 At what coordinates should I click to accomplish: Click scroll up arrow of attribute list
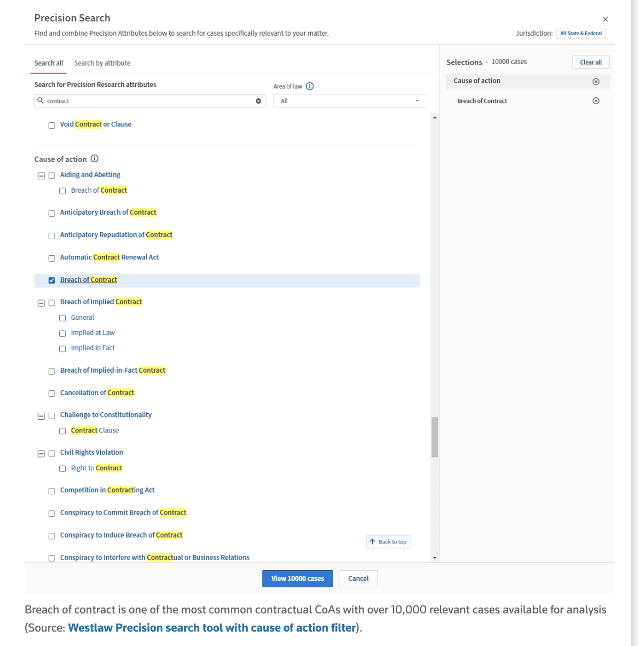[x=435, y=117]
